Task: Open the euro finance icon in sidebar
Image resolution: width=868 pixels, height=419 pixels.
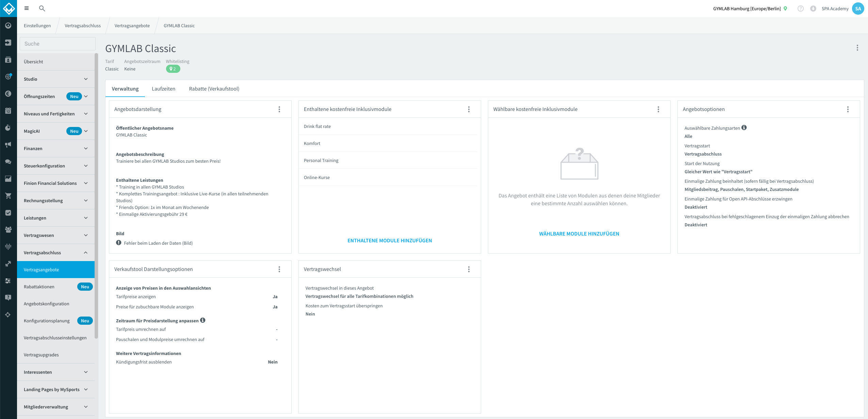Action: (x=8, y=94)
